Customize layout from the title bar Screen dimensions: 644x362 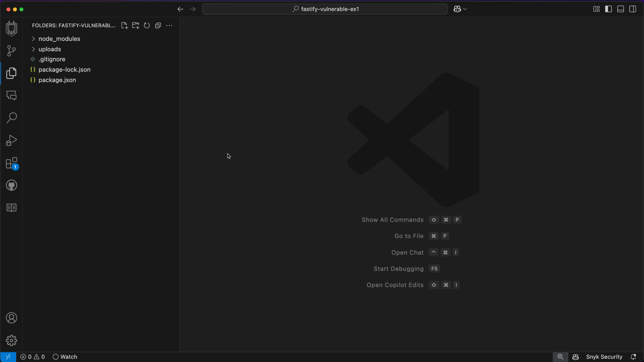pos(596,9)
